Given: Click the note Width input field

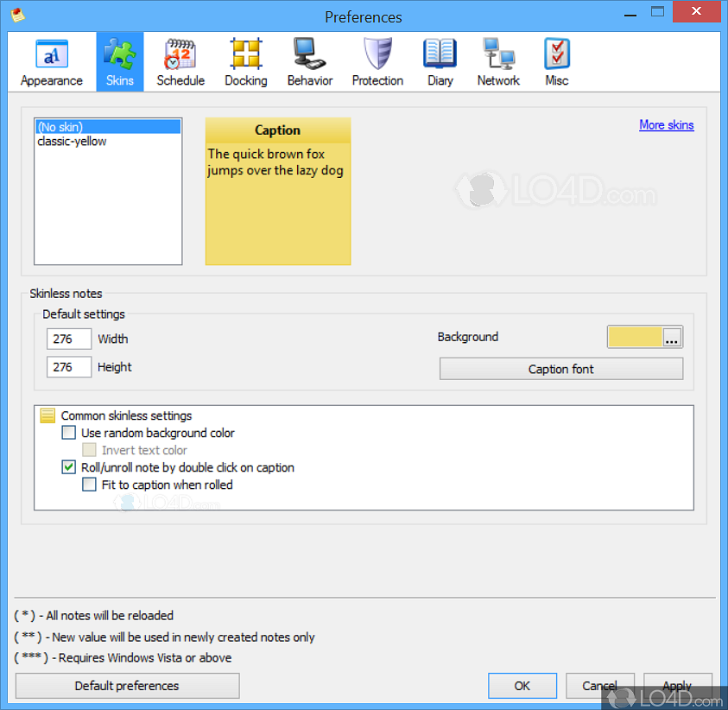Looking at the screenshot, I should click(x=68, y=339).
